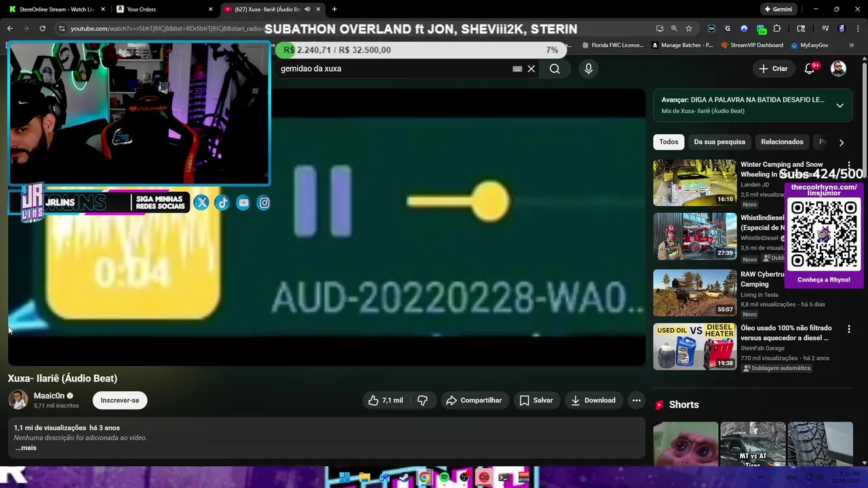Open more actions three-dot menu under video
Screen dimensions: 868x488
[x=636, y=401]
